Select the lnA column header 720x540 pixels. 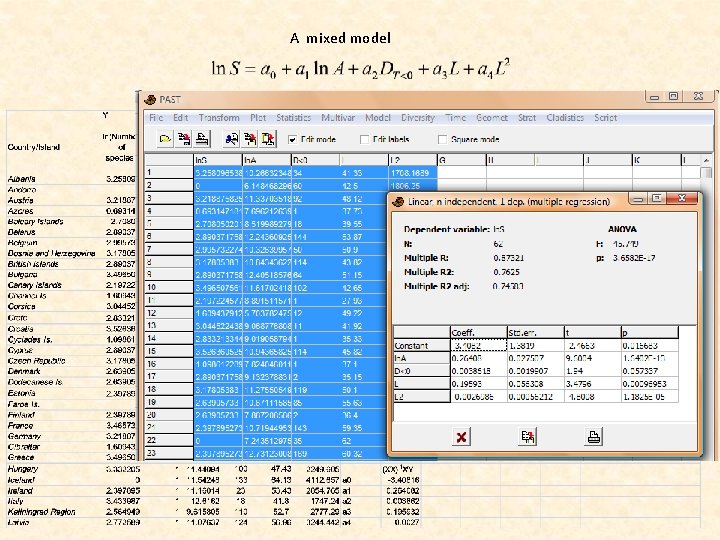267,160
